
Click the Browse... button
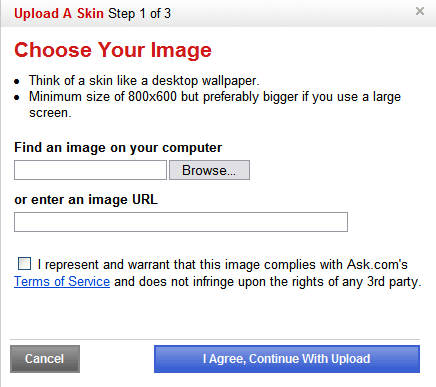209,170
